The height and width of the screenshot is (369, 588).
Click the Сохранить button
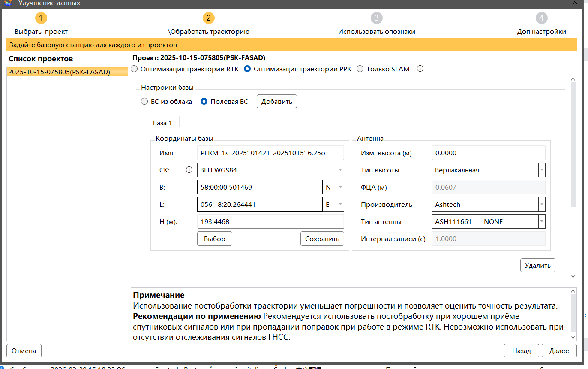point(322,239)
